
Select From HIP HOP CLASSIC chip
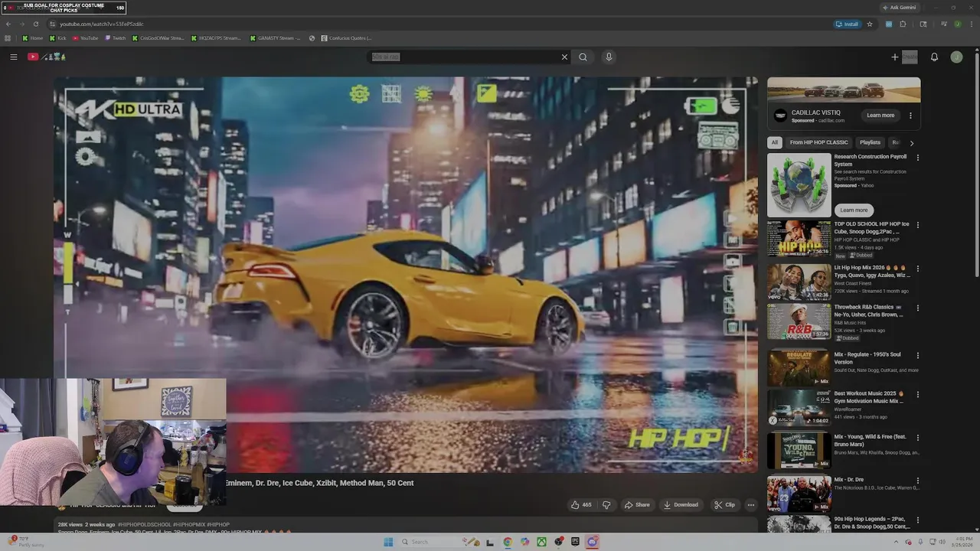click(x=818, y=142)
